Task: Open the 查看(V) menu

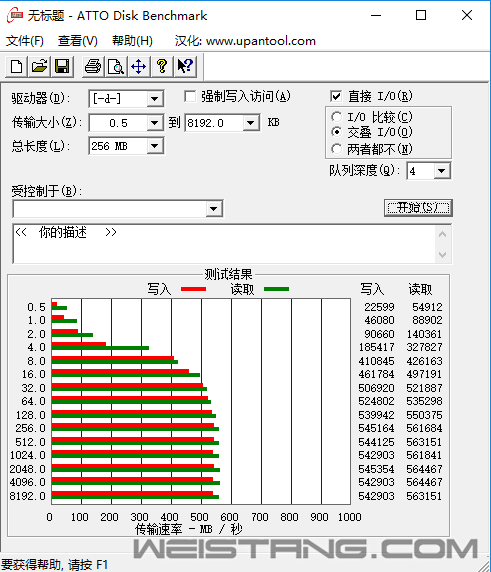Action: [77, 41]
